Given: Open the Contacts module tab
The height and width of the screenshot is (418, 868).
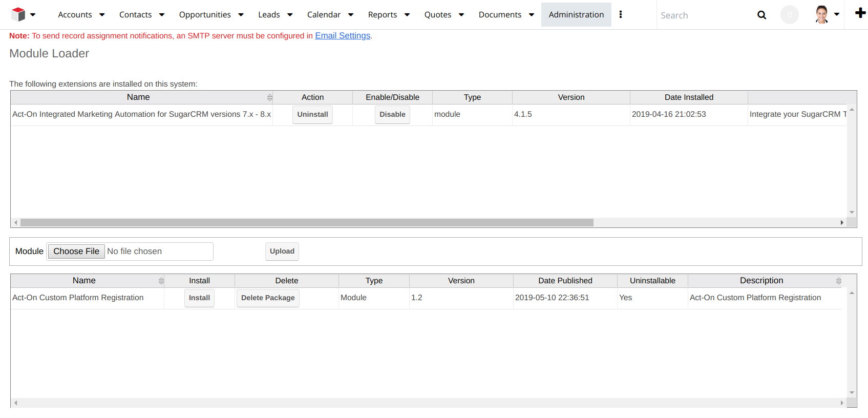Looking at the screenshot, I should [135, 15].
